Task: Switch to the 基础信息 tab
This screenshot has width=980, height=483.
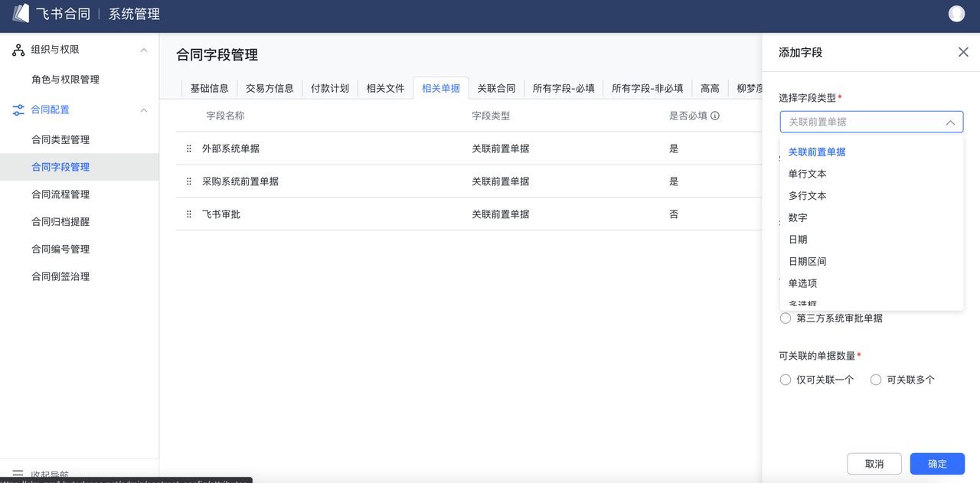Action: (x=209, y=88)
